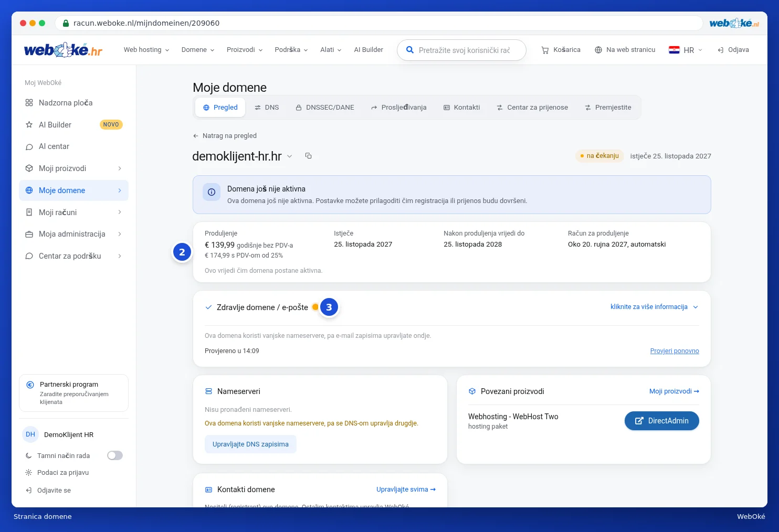Image resolution: width=779 pixels, height=532 pixels.
Task: Click the Nameserveri card icon
Action: pos(208,391)
